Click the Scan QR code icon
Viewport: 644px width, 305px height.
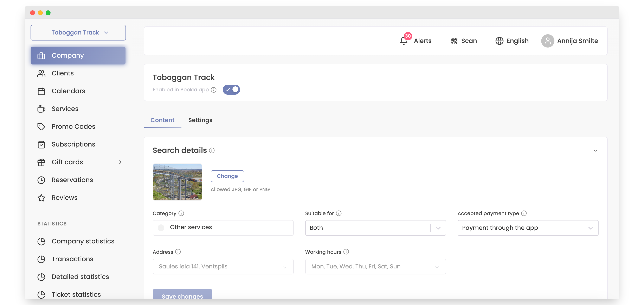point(454,41)
